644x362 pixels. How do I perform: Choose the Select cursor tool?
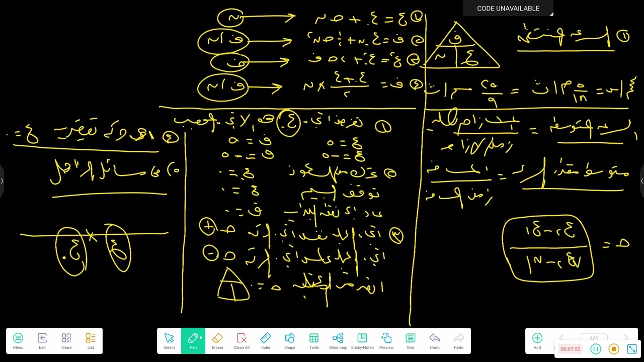(169, 341)
